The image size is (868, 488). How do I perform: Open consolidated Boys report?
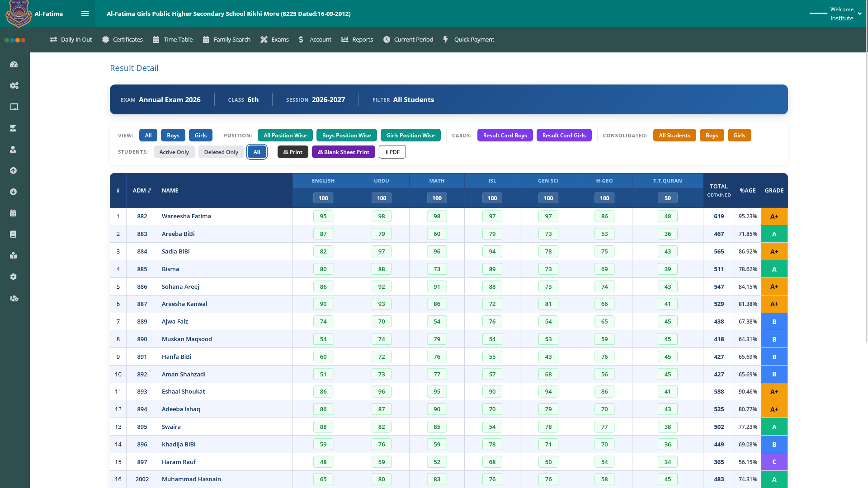712,136
